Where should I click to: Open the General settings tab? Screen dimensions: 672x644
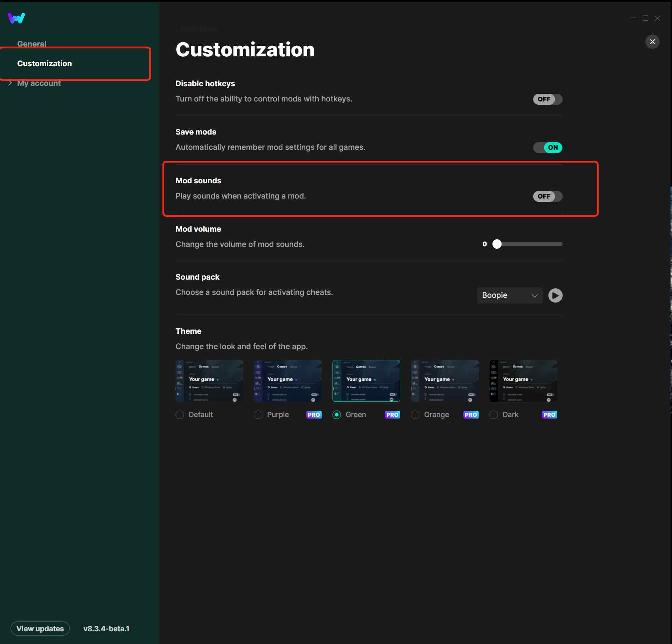(32, 44)
